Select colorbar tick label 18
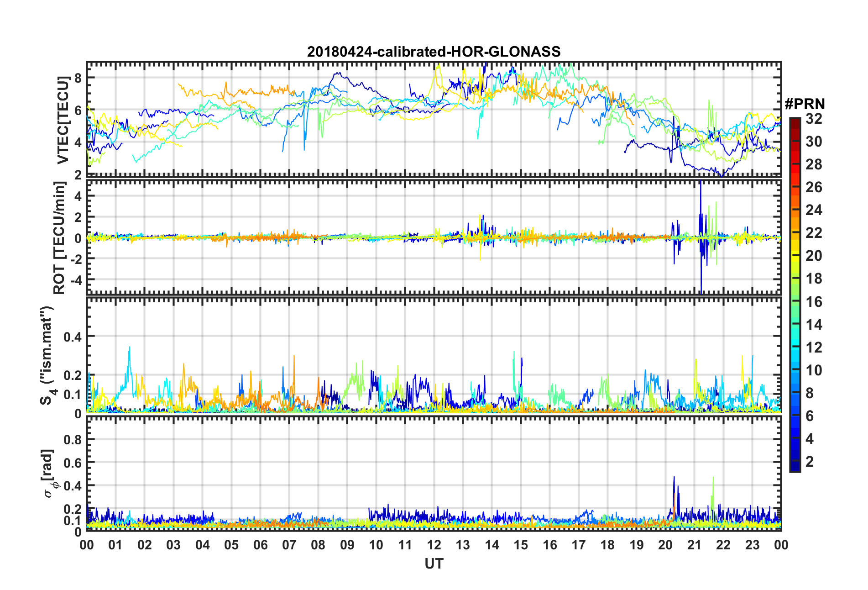Screen dimensions: 868x590 (814, 279)
